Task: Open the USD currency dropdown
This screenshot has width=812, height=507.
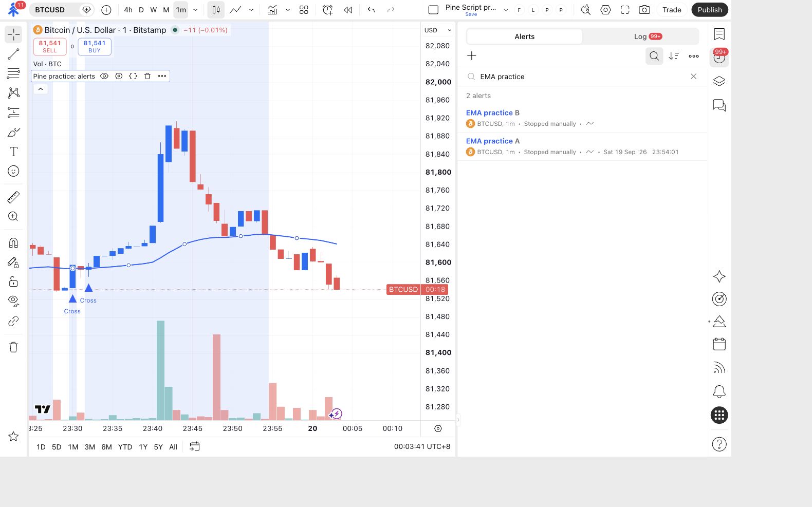Action: coord(438,30)
